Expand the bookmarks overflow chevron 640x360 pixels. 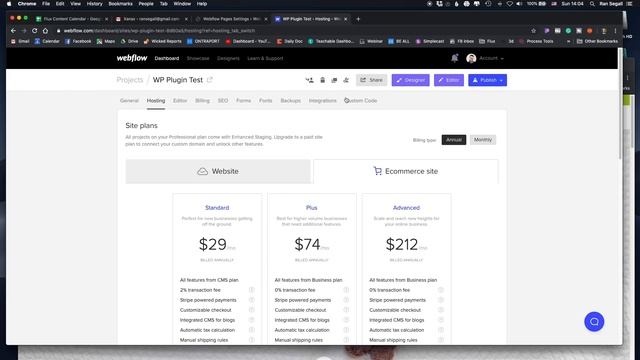[568, 41]
